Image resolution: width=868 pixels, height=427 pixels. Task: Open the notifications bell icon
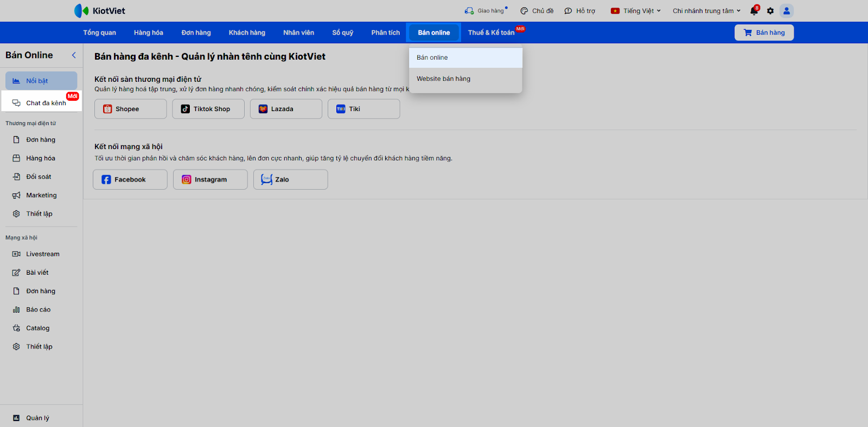point(754,11)
